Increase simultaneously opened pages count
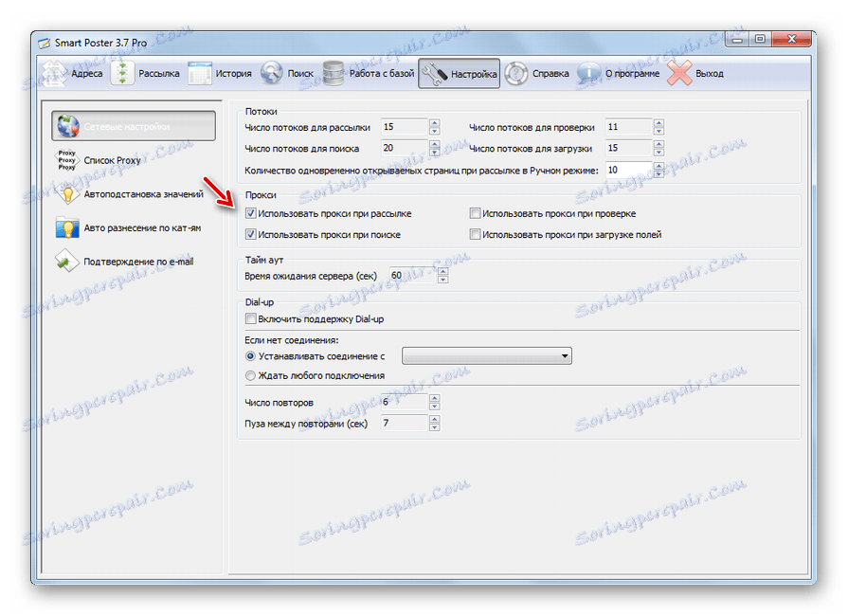 pos(659,166)
